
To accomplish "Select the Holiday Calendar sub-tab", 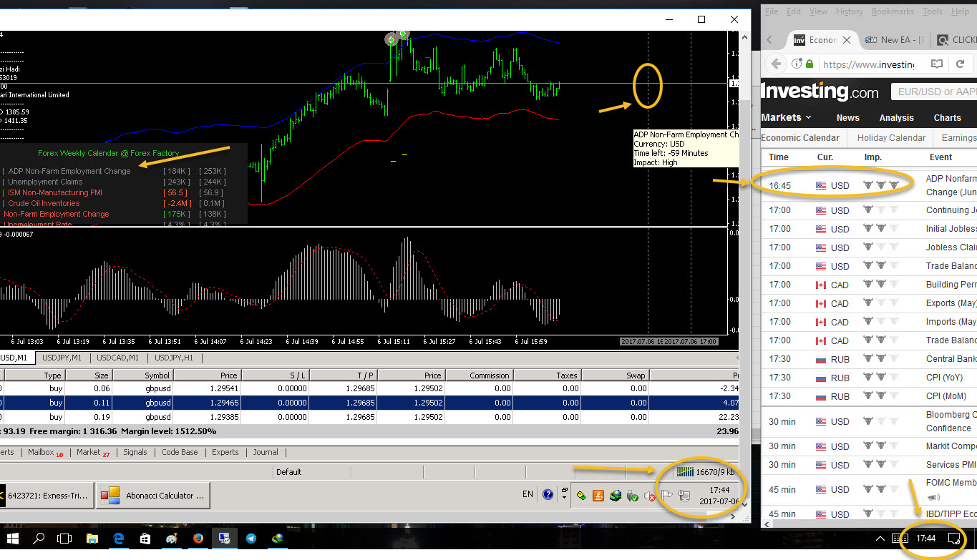I will 891,138.
